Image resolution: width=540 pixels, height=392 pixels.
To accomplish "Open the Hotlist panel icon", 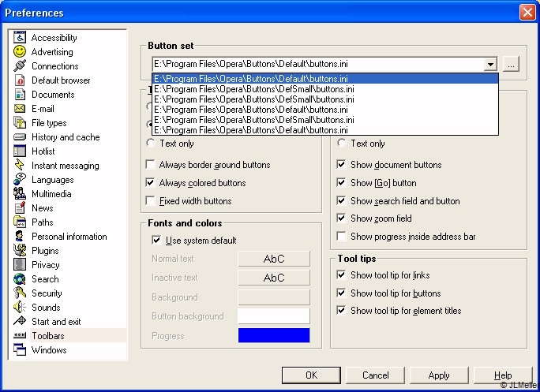I will [20, 151].
